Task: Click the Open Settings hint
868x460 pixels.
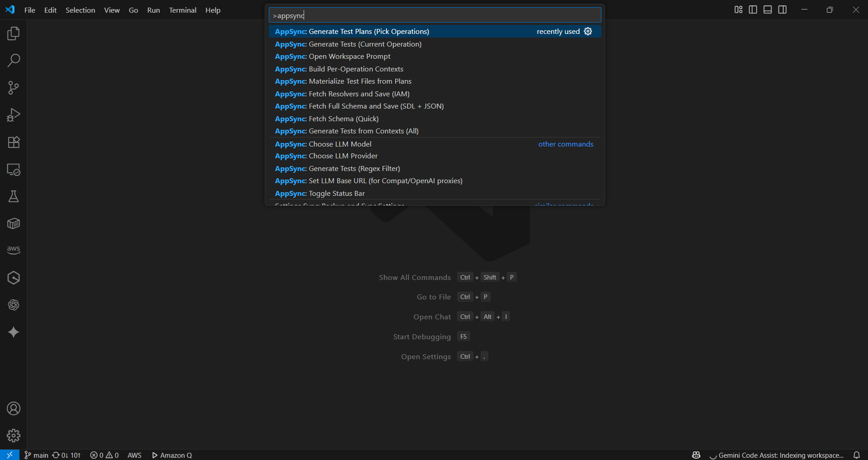Action: 426,356
